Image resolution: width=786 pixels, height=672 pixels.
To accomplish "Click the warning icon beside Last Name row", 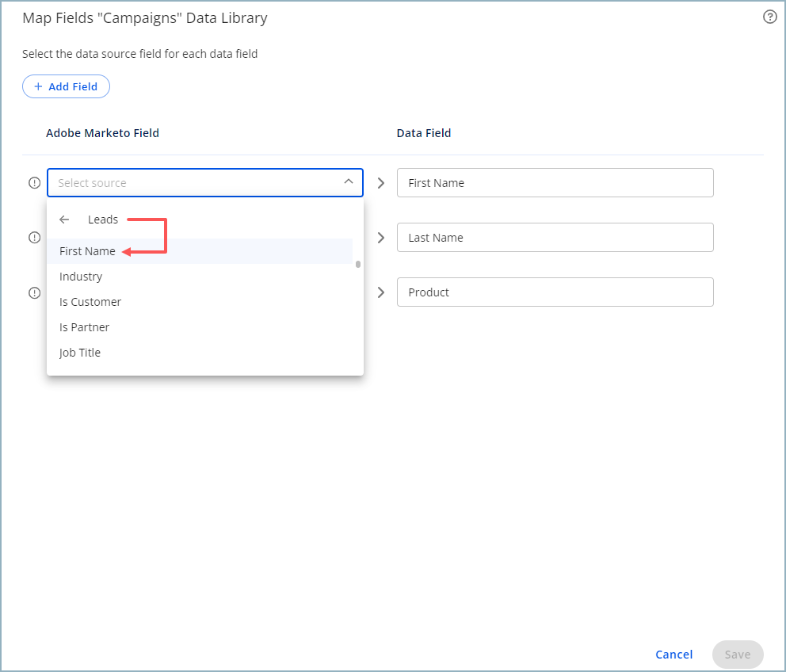I will pos(35,237).
